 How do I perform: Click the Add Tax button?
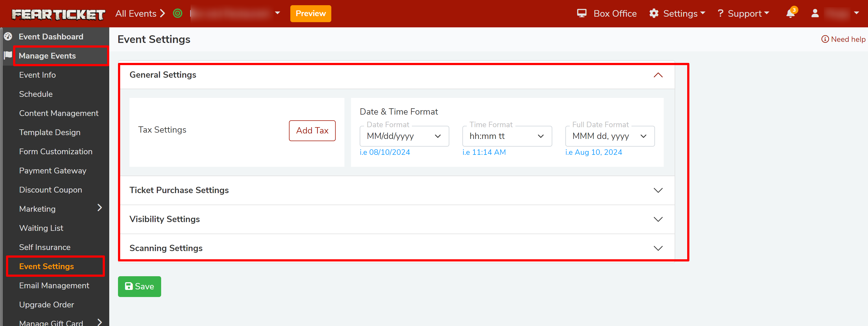click(312, 131)
